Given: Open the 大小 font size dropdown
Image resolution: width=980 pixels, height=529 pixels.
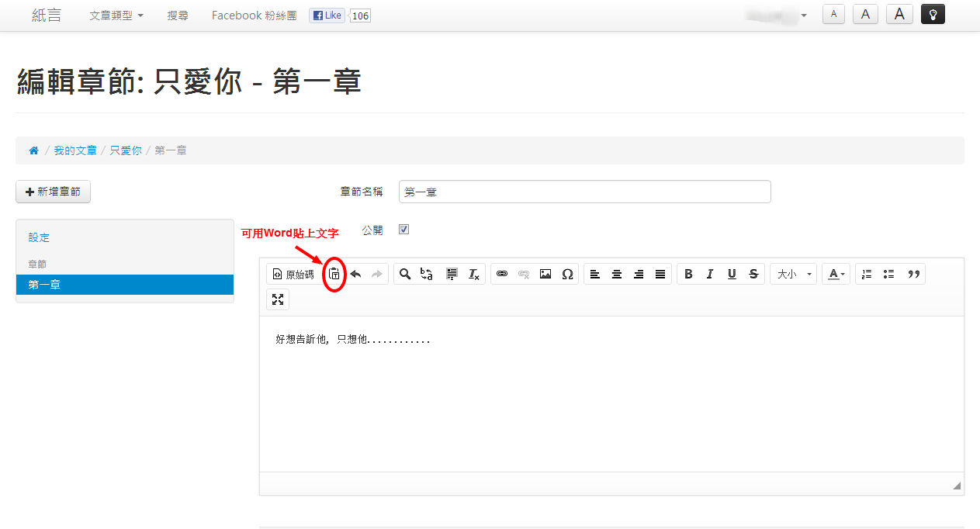Looking at the screenshot, I should coord(793,274).
